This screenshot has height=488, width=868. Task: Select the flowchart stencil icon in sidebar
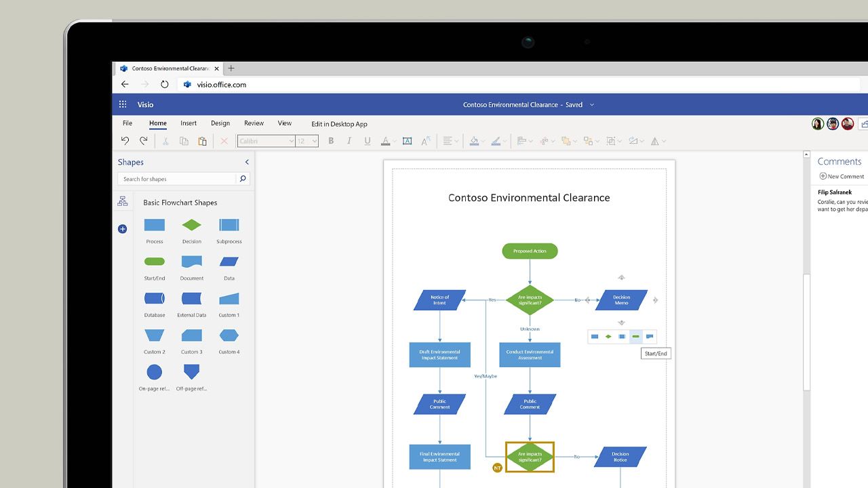coord(123,201)
